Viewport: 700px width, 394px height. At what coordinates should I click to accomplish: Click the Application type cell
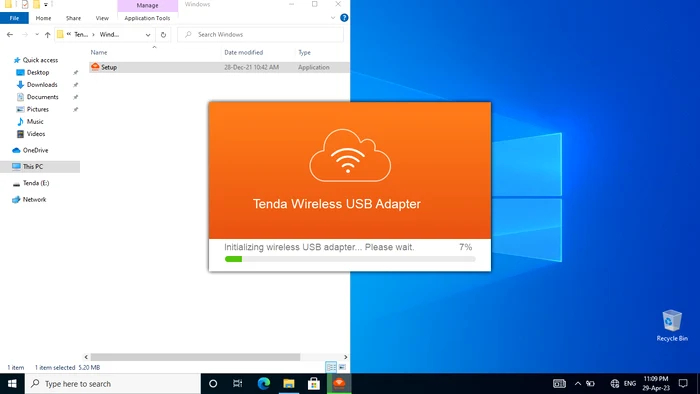coord(314,67)
